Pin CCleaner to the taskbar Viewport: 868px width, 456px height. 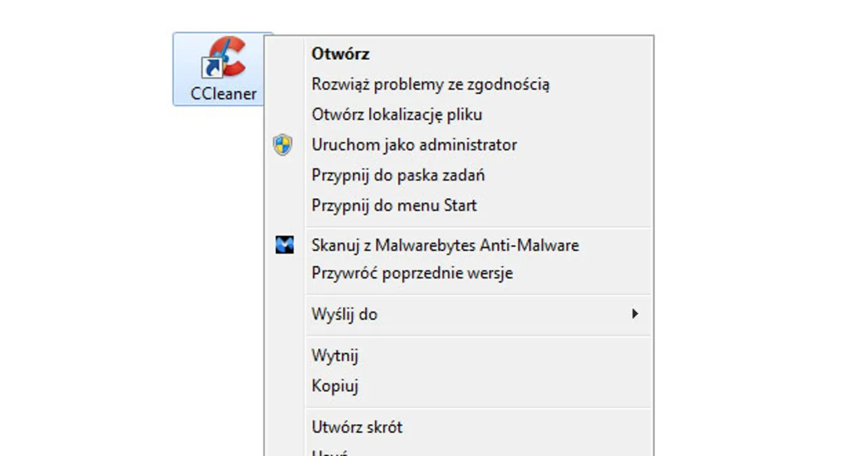(x=398, y=175)
